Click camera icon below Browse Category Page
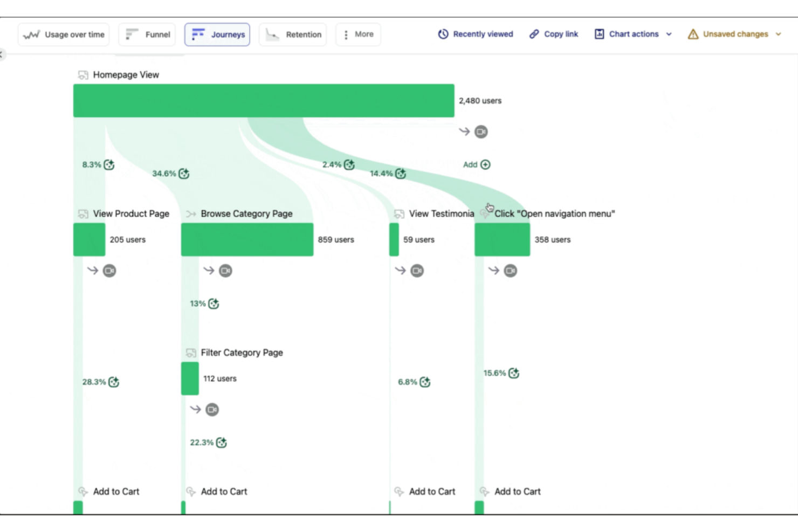 click(x=225, y=271)
